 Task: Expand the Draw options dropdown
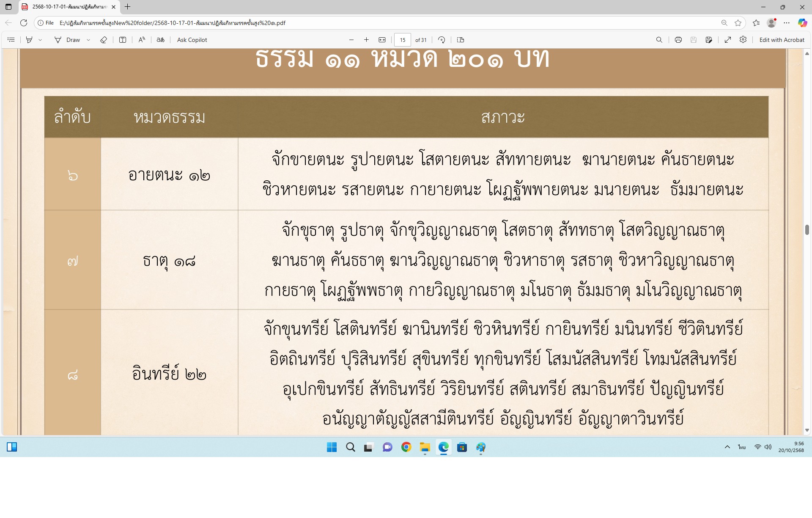88,40
